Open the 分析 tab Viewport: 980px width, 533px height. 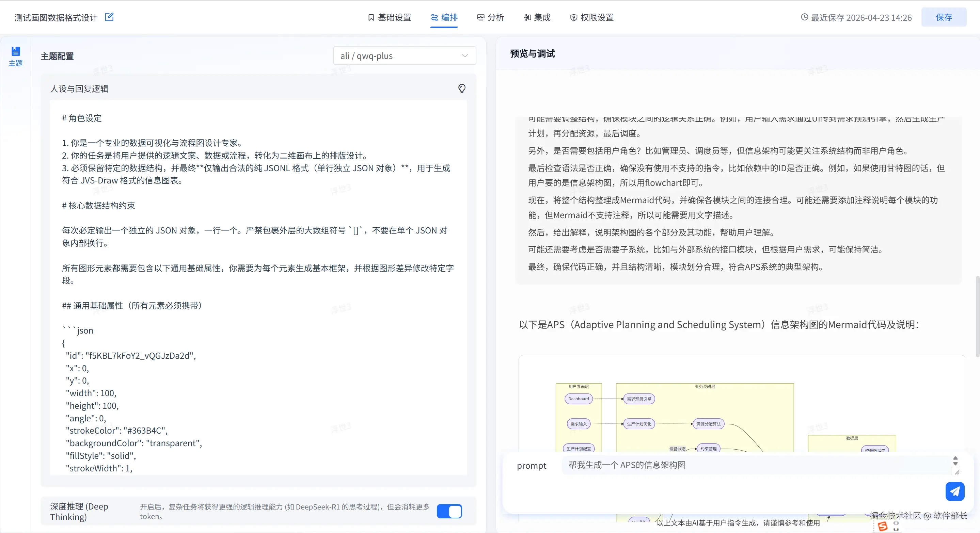490,17
